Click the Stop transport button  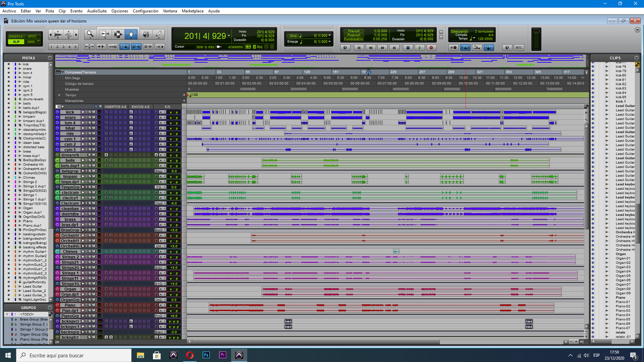[x=408, y=48]
